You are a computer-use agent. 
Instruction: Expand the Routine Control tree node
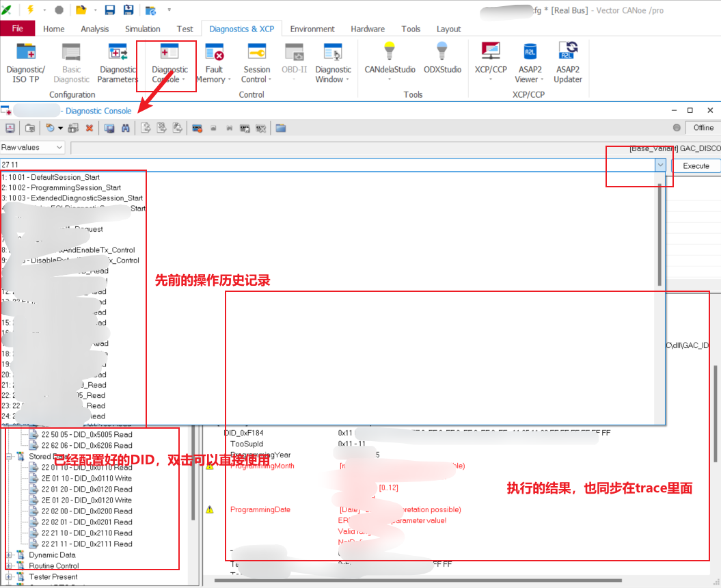9,565
